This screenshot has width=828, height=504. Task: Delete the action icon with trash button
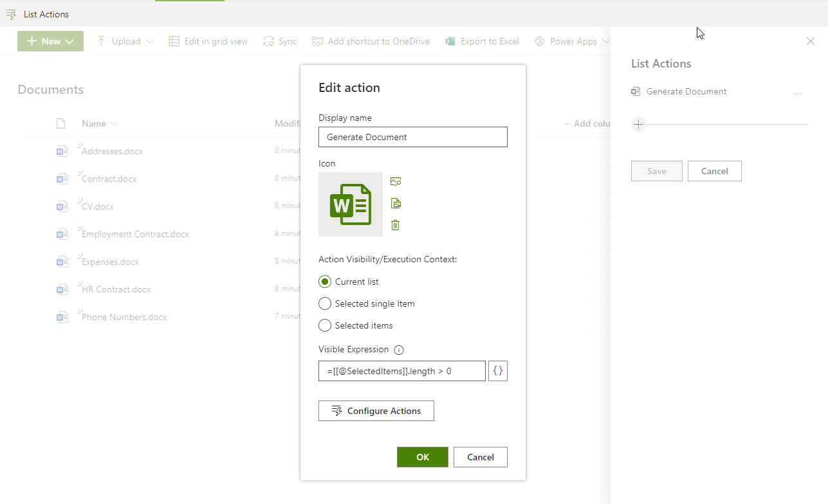click(x=396, y=225)
